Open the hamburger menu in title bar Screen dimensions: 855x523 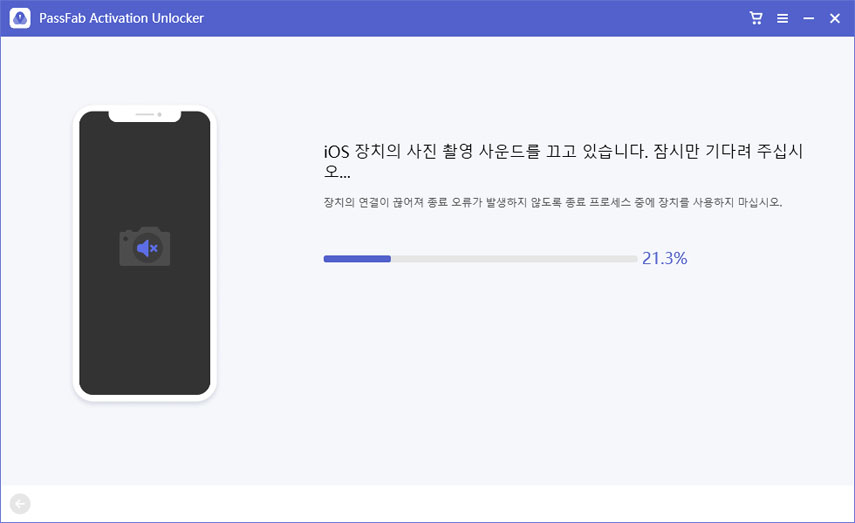(782, 19)
